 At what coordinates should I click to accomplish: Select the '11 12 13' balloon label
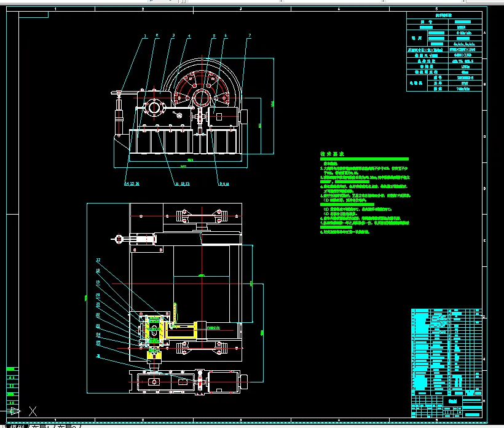[183, 184]
